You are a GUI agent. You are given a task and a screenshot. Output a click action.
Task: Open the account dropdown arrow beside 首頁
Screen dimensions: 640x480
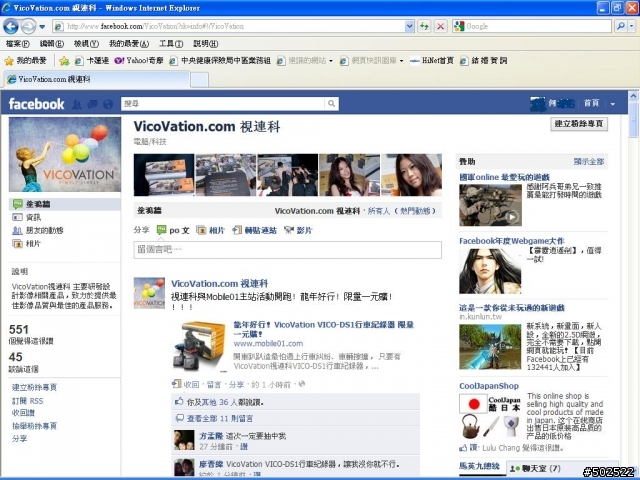click(x=613, y=104)
